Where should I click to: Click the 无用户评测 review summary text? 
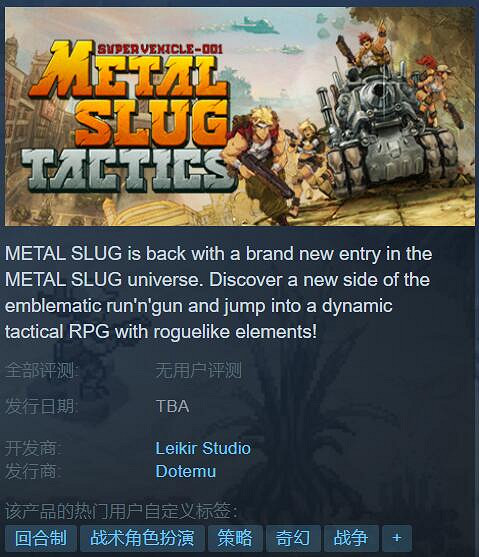click(199, 370)
